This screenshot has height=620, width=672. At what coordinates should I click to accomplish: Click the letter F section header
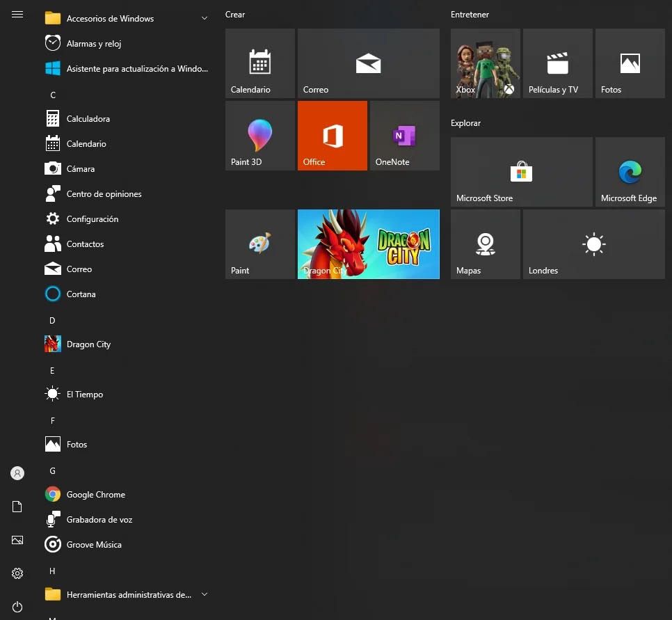[x=53, y=420]
